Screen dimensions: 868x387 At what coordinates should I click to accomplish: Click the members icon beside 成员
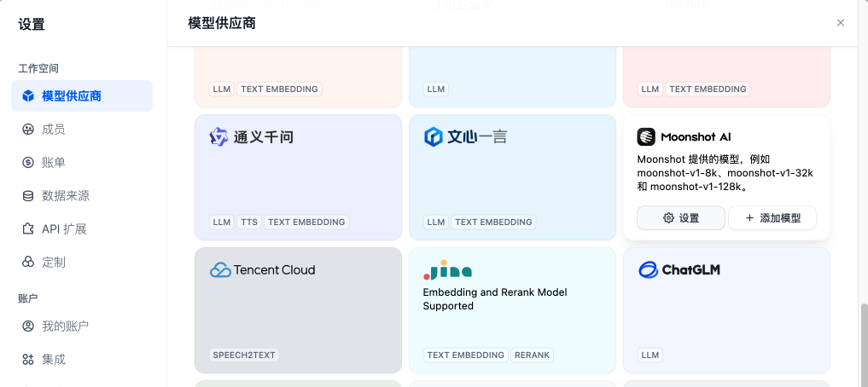click(x=28, y=130)
